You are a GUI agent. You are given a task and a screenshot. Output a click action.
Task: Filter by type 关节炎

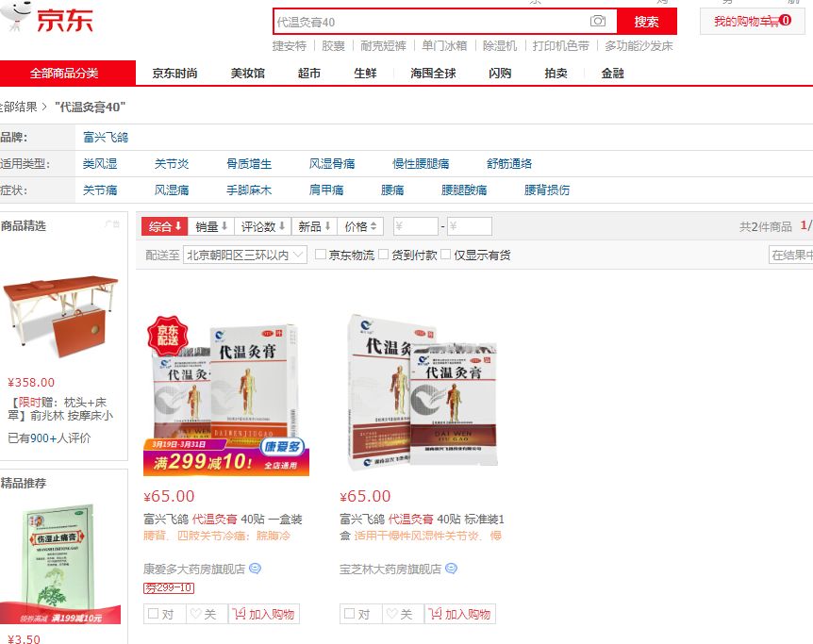pos(172,164)
